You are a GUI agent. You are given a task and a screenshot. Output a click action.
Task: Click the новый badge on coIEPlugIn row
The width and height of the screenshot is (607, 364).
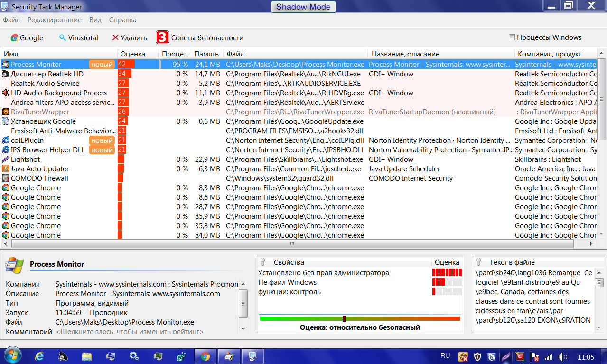coord(102,140)
